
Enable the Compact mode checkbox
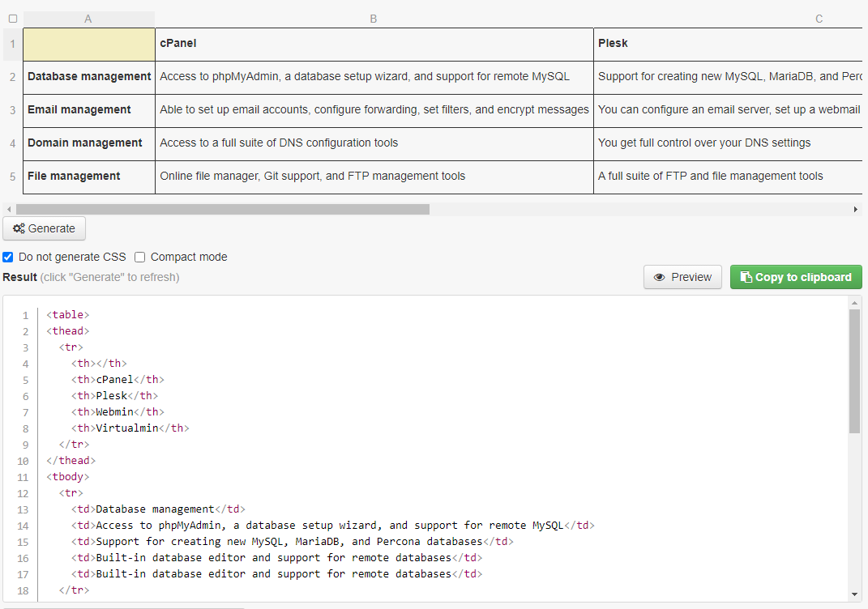(x=140, y=258)
